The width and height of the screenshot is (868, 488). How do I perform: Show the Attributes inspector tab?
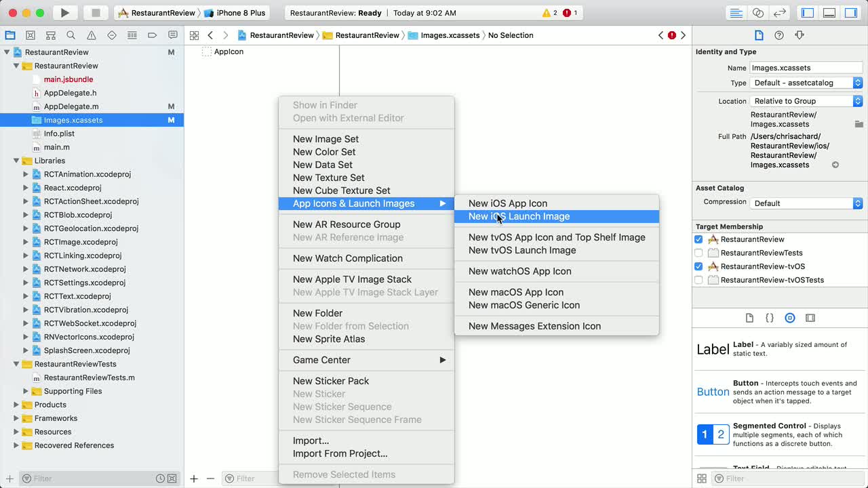tap(800, 35)
